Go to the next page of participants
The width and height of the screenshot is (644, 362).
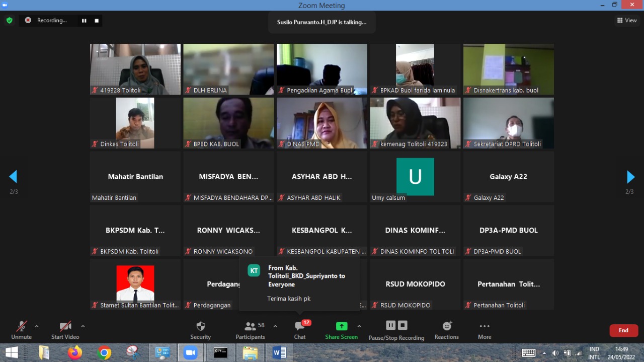point(630,177)
